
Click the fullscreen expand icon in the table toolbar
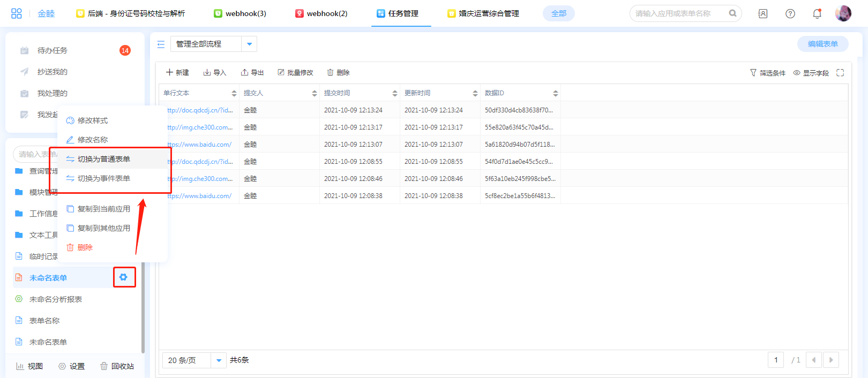coord(840,73)
